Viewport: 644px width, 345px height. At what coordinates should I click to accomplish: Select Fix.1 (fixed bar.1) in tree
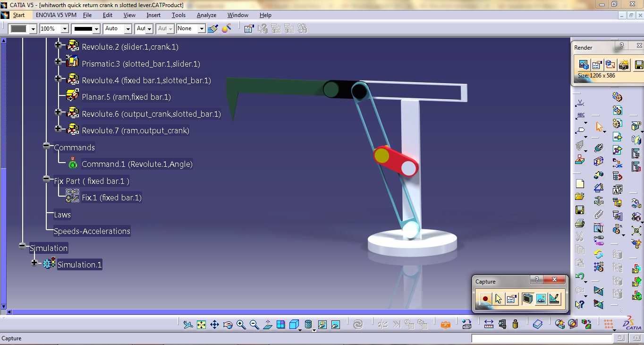click(111, 198)
